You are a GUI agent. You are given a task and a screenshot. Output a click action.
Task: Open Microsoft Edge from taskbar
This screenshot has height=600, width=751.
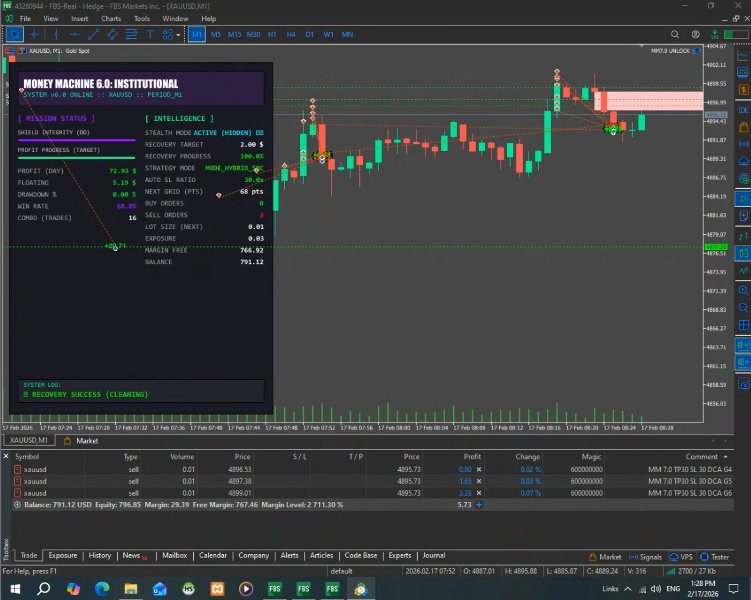(102, 589)
